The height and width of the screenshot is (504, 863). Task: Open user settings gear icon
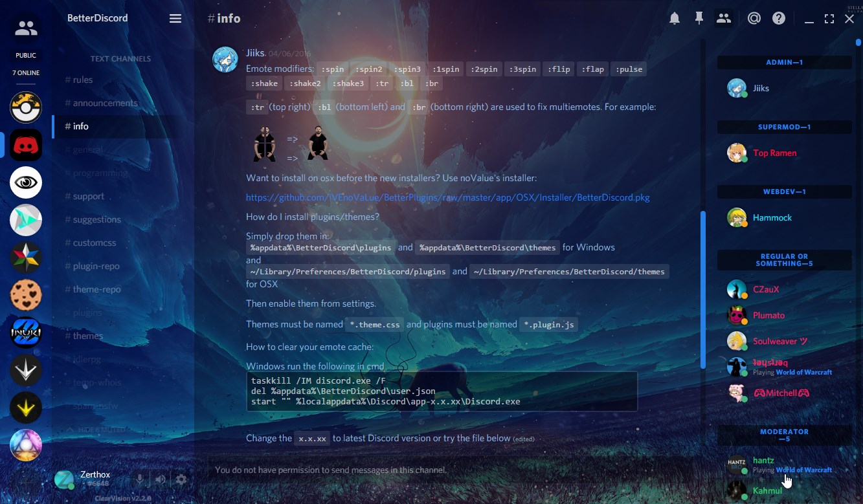pos(181,479)
